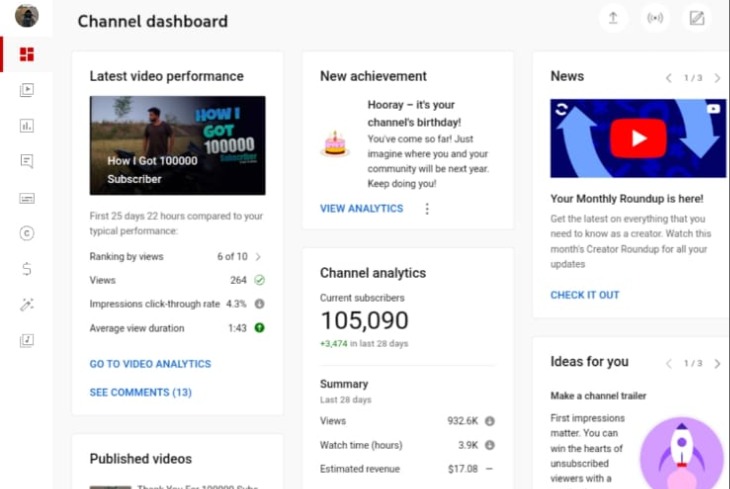Click the Latest video performance heading
The image size is (730, 489).
coord(167,76)
